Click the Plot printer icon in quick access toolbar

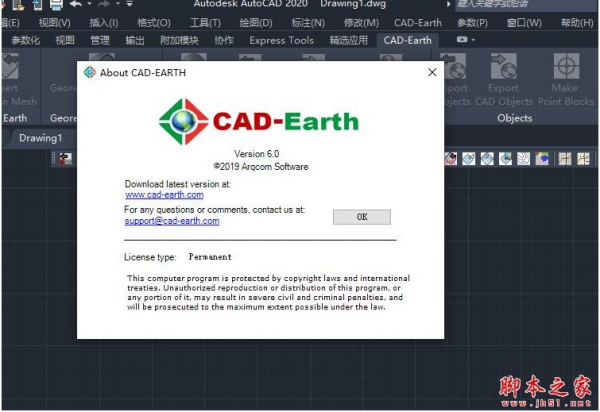[x=56, y=5]
